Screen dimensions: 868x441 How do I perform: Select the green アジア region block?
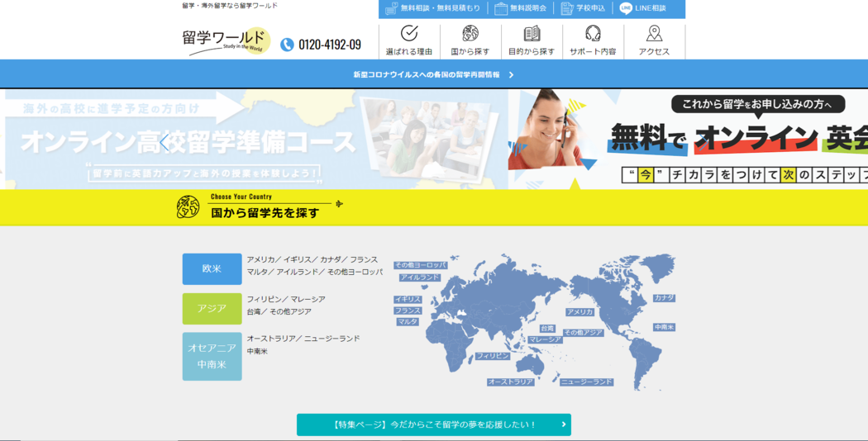(212, 308)
